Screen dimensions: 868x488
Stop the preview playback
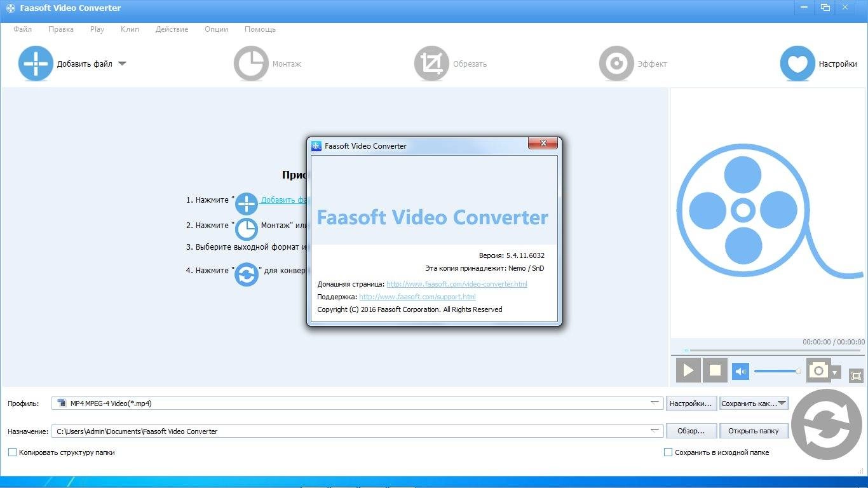(715, 370)
